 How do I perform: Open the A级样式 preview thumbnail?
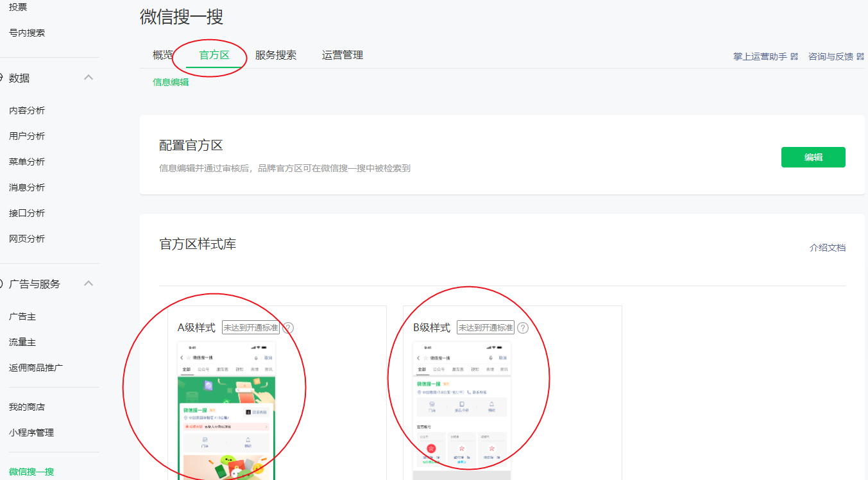tap(226, 411)
